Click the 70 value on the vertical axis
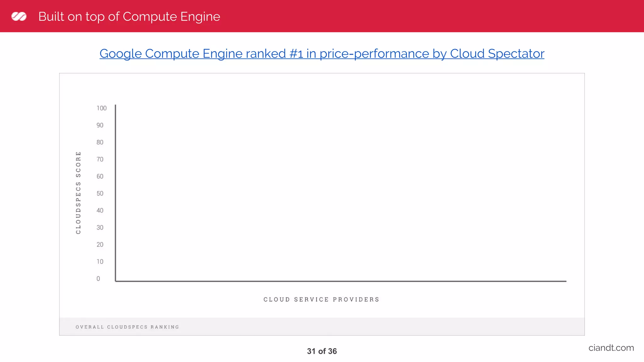Image resolution: width=644 pixels, height=362 pixels. (100, 159)
